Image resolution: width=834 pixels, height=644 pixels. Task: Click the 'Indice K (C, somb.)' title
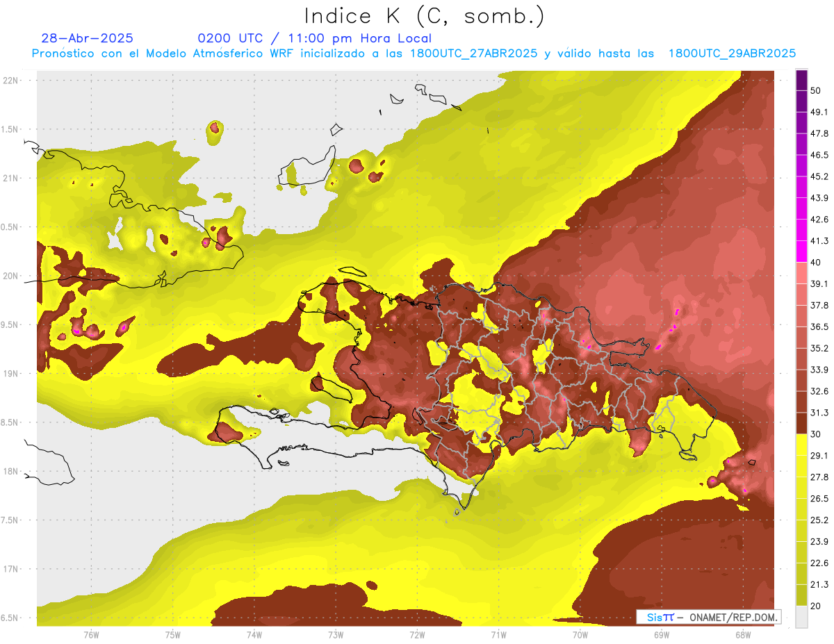coord(425,16)
